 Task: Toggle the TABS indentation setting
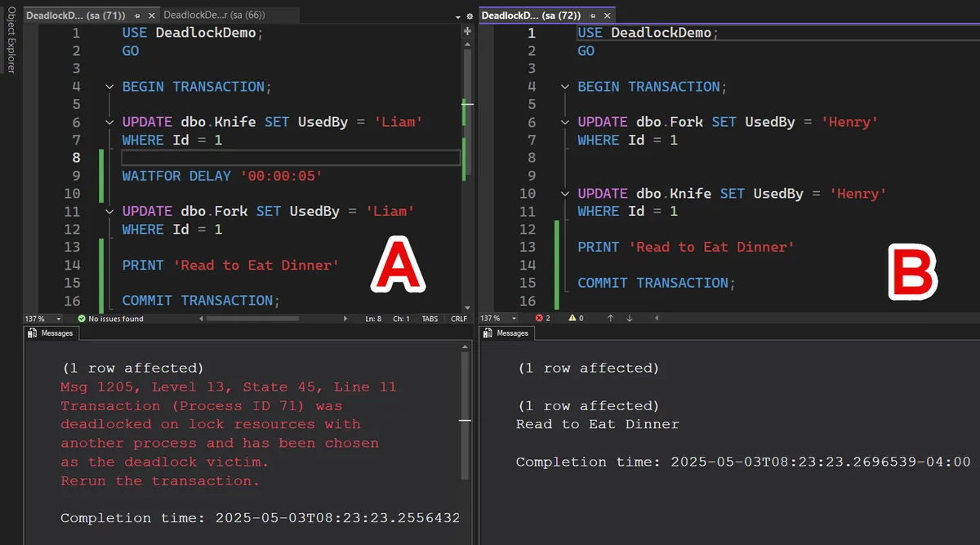tap(430, 319)
